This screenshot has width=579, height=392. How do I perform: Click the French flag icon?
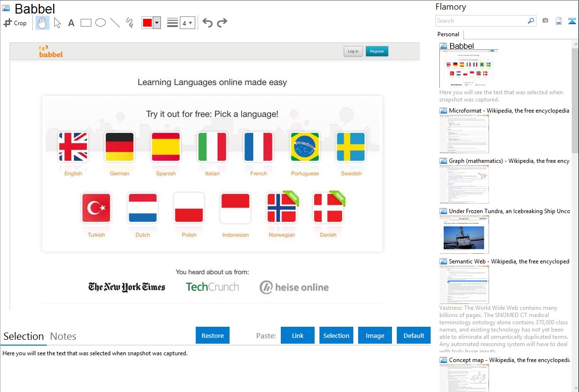point(259,147)
